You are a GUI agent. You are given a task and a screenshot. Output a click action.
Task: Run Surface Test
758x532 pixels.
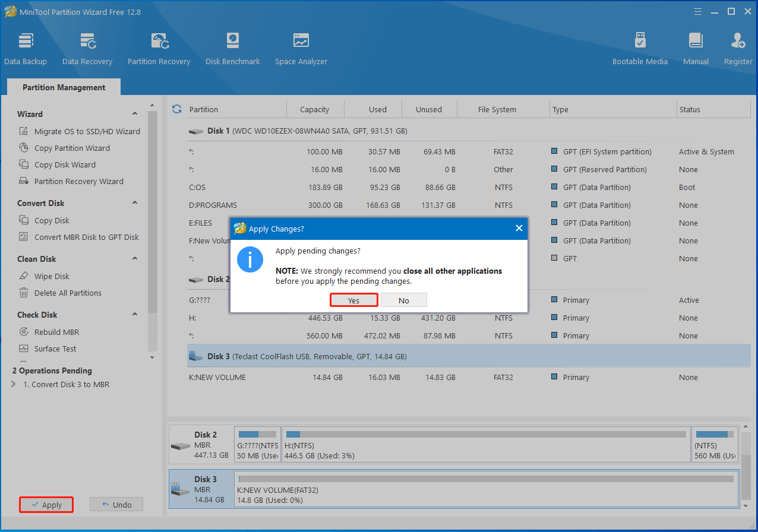point(48,349)
